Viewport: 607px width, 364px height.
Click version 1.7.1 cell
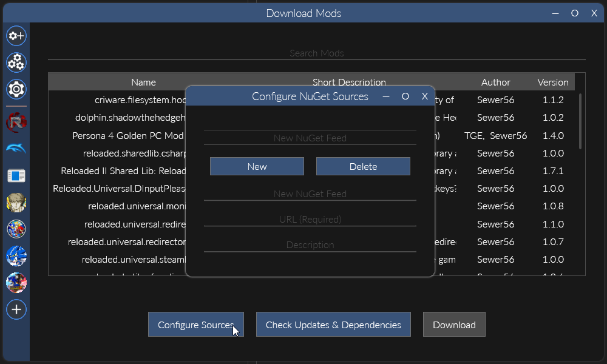point(553,171)
